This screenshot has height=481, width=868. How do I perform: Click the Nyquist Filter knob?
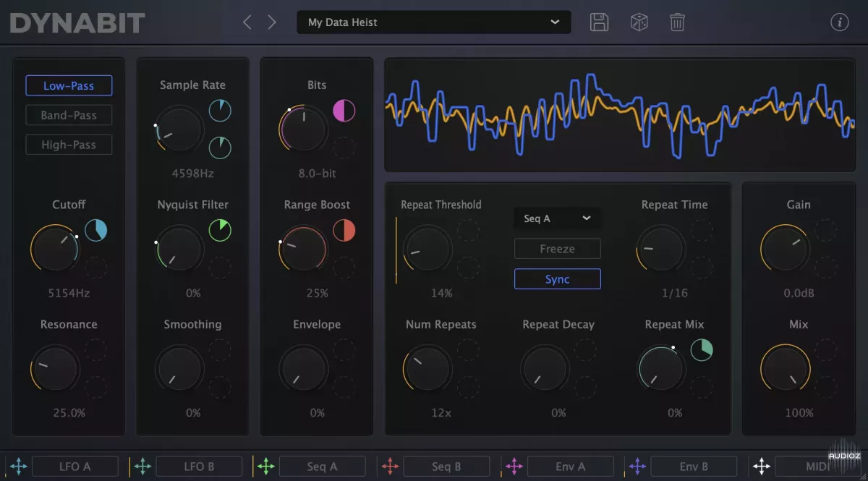(179, 249)
